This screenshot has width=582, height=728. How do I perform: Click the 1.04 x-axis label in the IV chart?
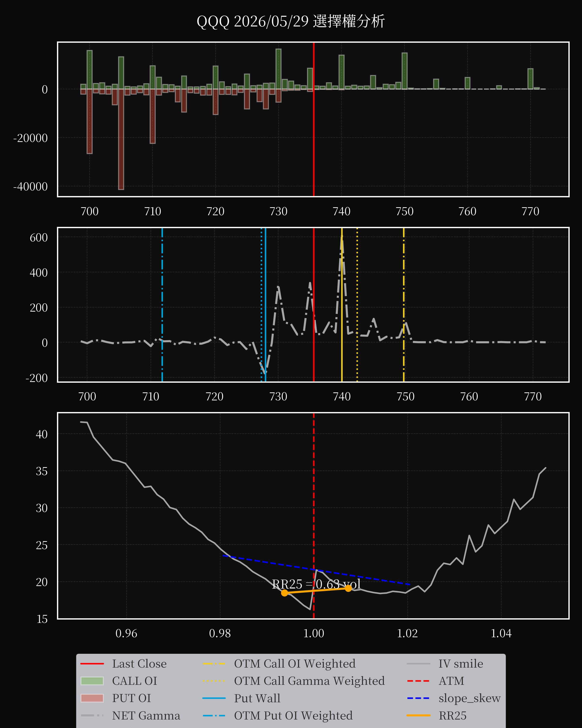[501, 633]
